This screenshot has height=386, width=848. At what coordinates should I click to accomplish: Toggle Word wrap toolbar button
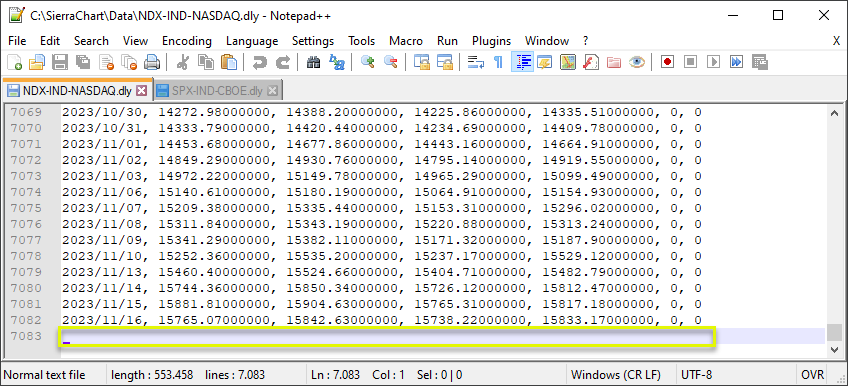(x=476, y=62)
